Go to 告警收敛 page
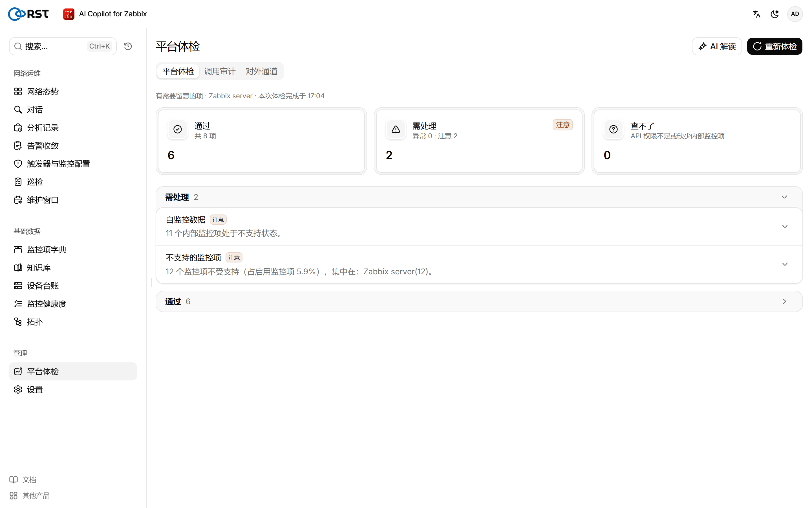 73,146
